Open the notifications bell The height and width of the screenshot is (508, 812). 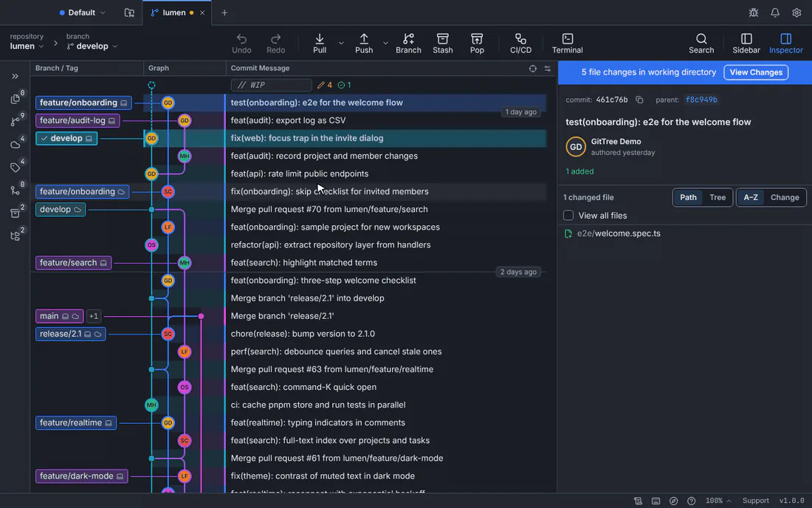(x=774, y=13)
